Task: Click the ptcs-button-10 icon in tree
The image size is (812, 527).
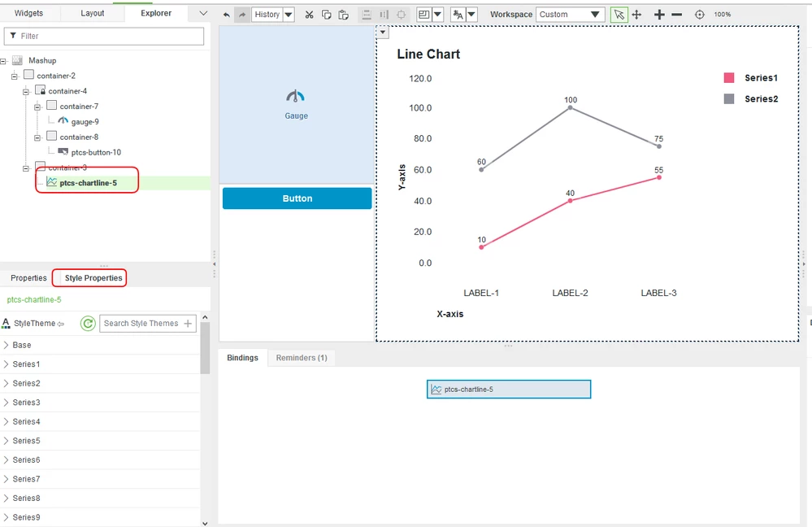Action: tap(63, 152)
